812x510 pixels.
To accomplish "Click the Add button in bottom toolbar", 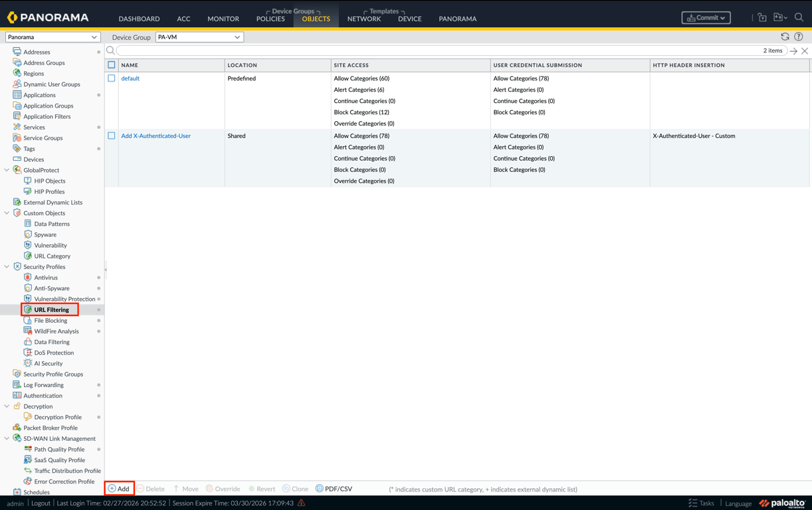I will coord(120,489).
